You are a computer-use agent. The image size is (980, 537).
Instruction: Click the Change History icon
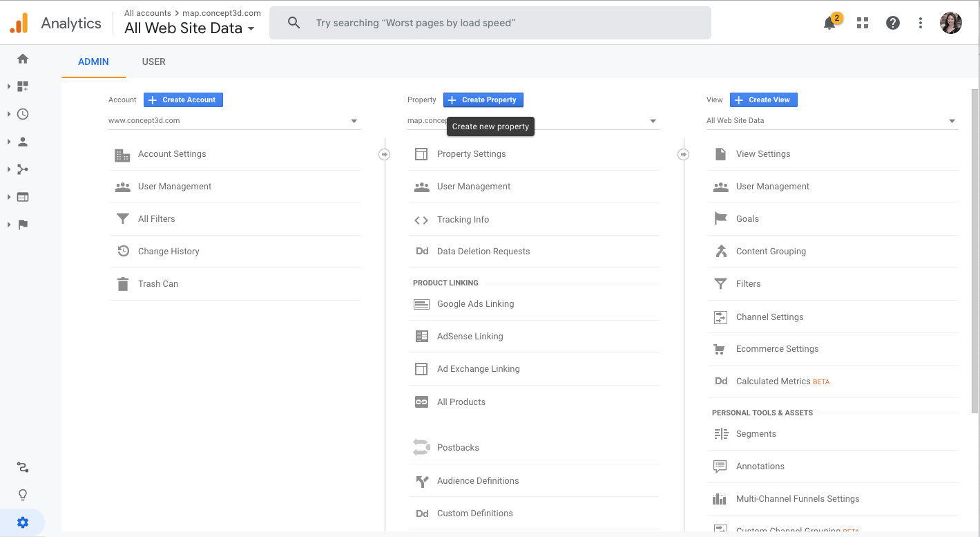click(123, 252)
